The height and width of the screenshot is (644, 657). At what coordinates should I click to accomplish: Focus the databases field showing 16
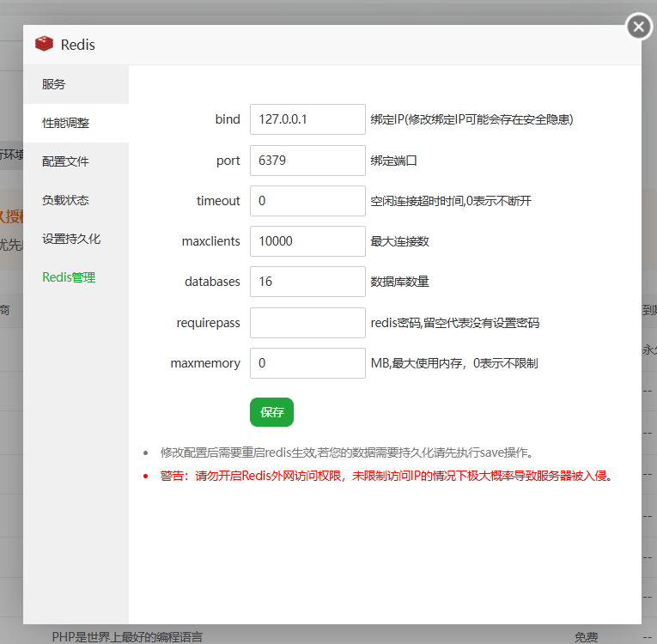[307, 282]
